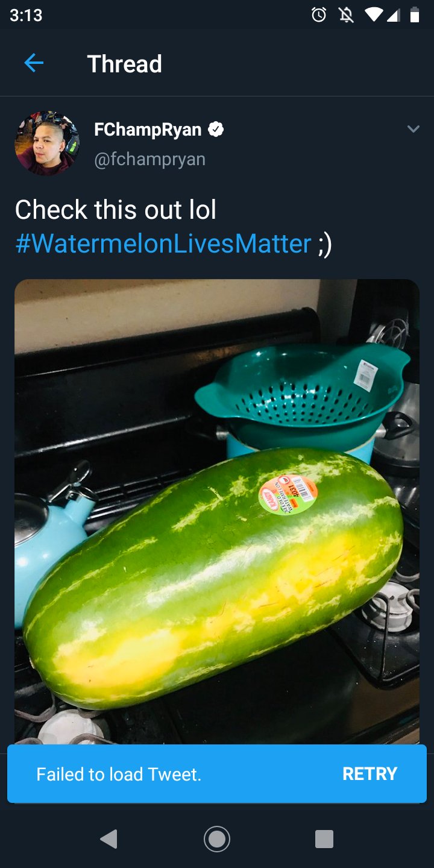434x868 pixels.
Task: Tap the battery status icon
Action: (x=414, y=15)
